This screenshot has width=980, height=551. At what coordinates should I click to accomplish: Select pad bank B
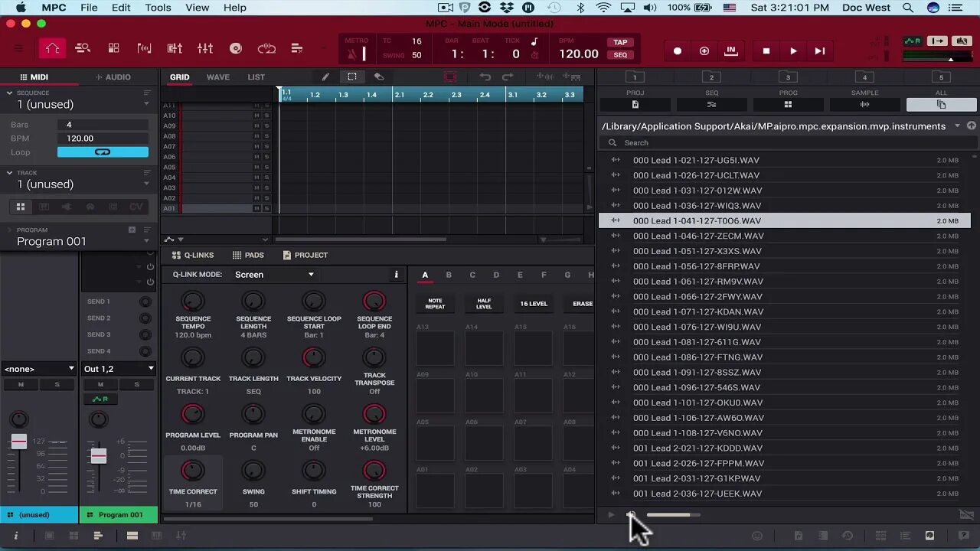pyautogui.click(x=449, y=275)
